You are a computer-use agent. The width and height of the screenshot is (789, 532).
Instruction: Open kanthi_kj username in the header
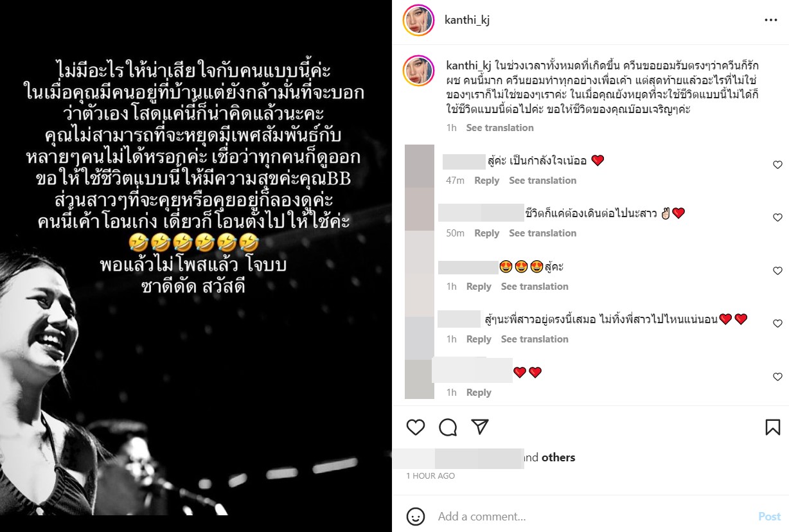pyautogui.click(x=467, y=21)
